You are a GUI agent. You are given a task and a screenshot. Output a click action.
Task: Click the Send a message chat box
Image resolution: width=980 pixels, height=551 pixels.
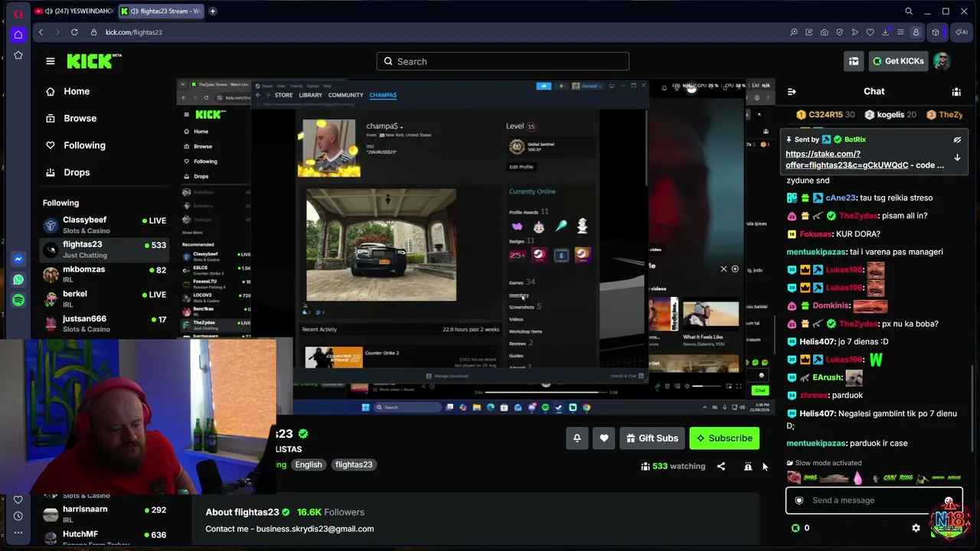(x=874, y=500)
